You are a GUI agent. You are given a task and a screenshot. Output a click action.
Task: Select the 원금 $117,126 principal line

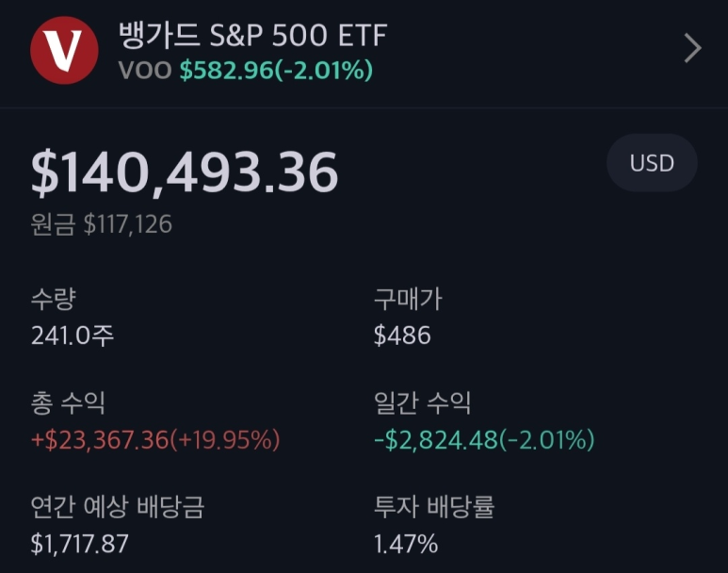102,224
